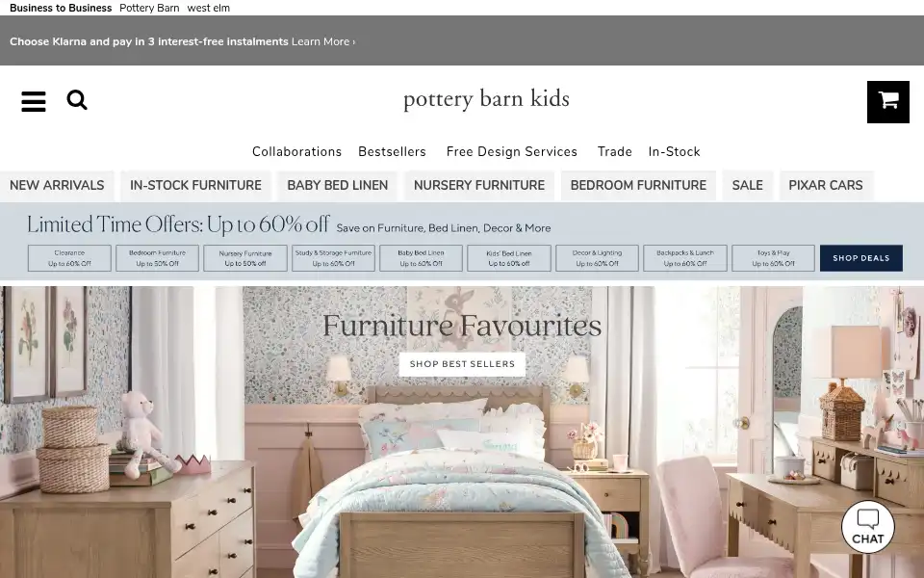The width and height of the screenshot is (924, 578).
Task: Select In-Stock Furniture category
Action: point(195,185)
